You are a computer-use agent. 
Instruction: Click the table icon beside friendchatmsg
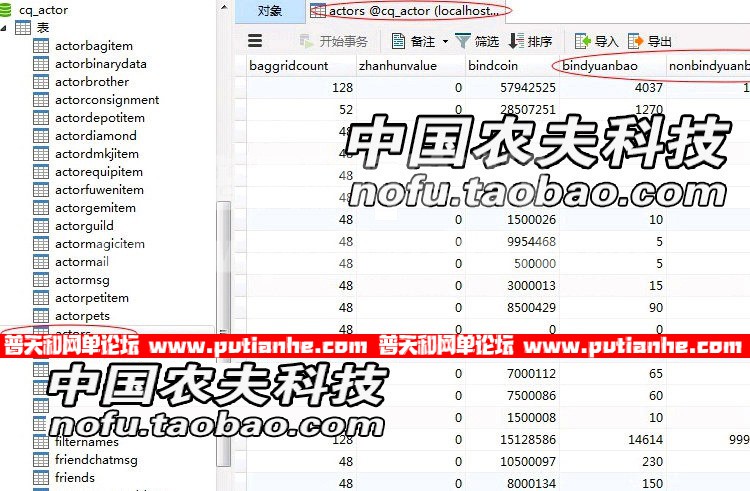pos(41,459)
